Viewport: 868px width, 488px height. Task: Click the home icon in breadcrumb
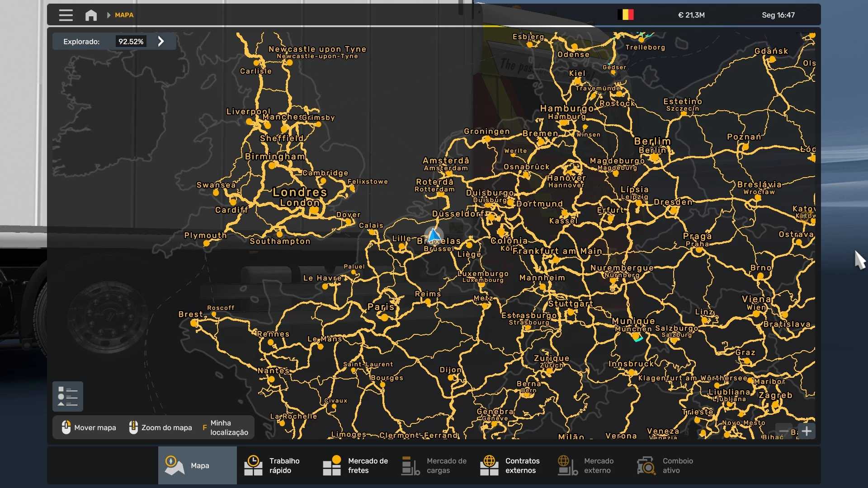coord(91,15)
